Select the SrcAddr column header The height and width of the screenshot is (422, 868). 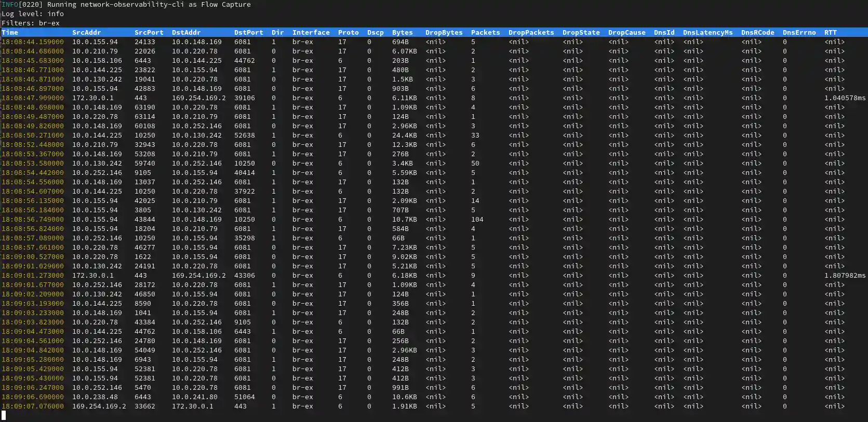pyautogui.click(x=86, y=32)
